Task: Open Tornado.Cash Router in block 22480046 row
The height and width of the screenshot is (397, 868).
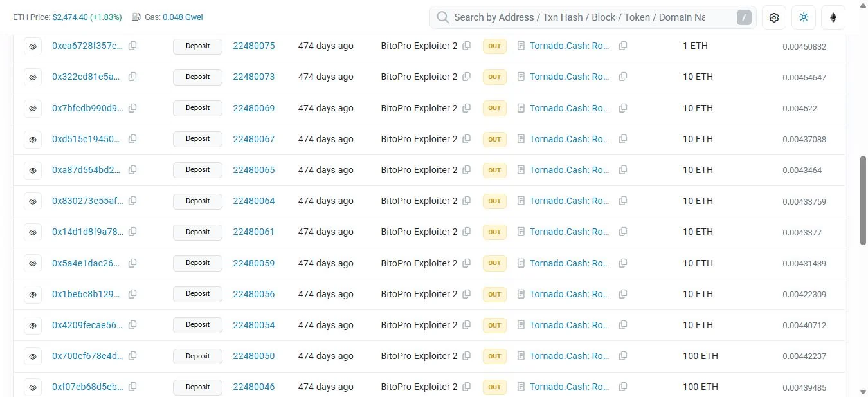Action: (570, 387)
